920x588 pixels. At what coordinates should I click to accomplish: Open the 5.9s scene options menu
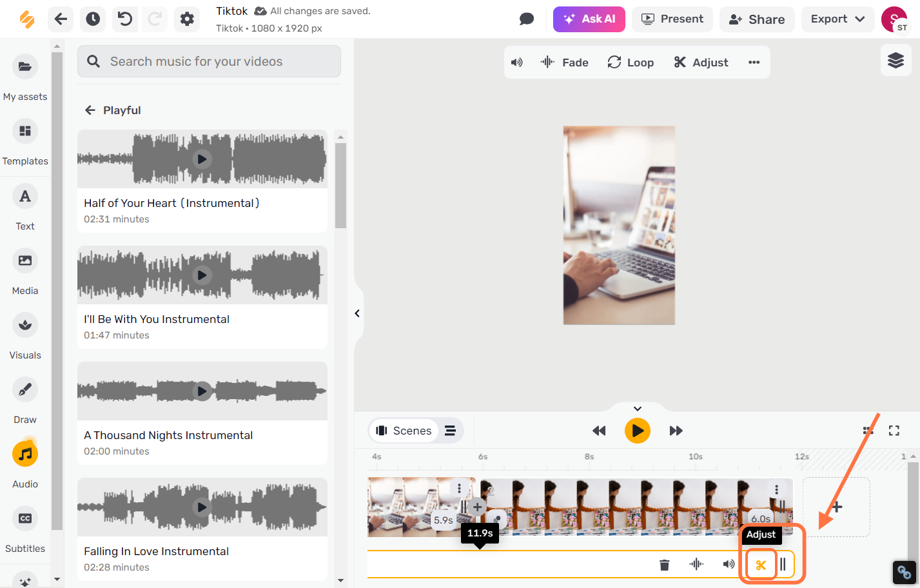point(459,488)
